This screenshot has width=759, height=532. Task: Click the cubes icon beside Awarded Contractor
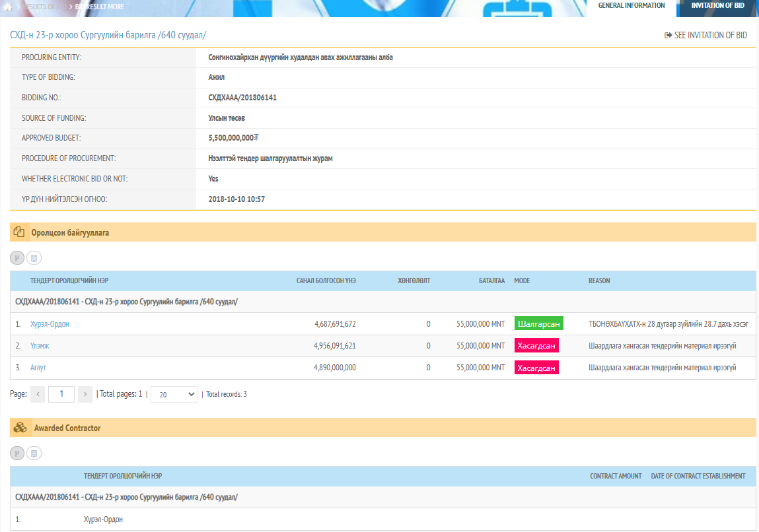(20, 428)
